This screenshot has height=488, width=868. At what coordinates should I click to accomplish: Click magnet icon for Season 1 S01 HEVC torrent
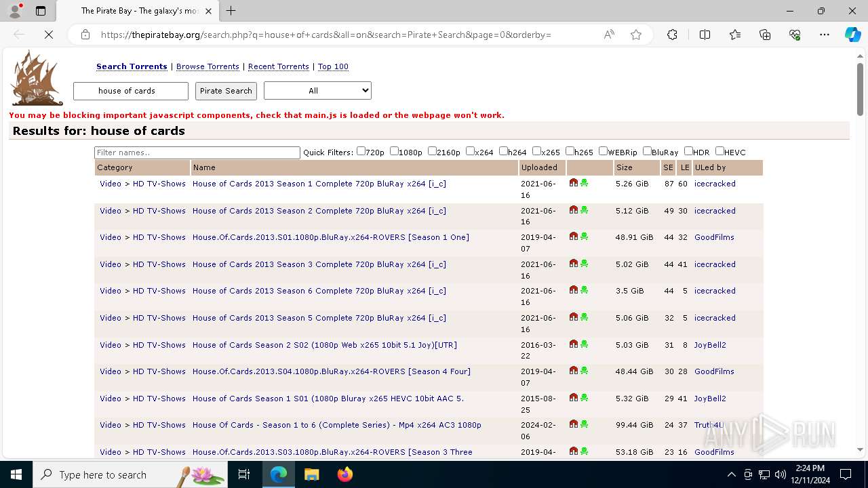[574, 398]
